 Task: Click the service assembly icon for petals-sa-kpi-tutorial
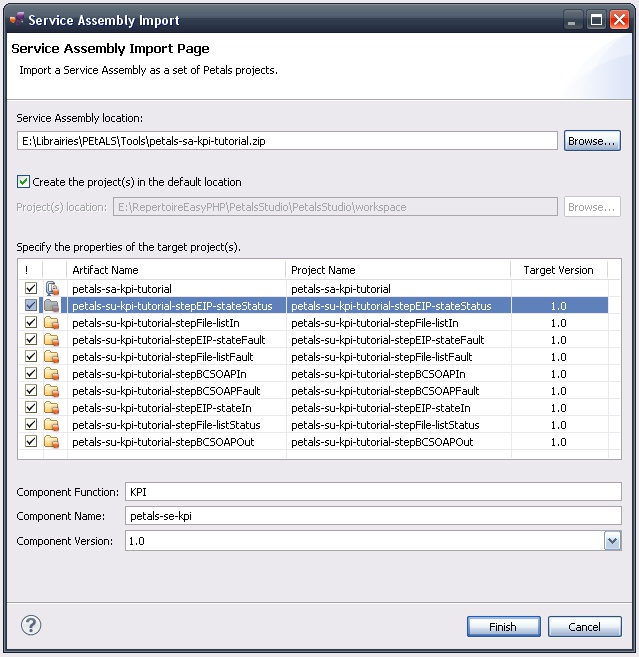click(x=52, y=289)
